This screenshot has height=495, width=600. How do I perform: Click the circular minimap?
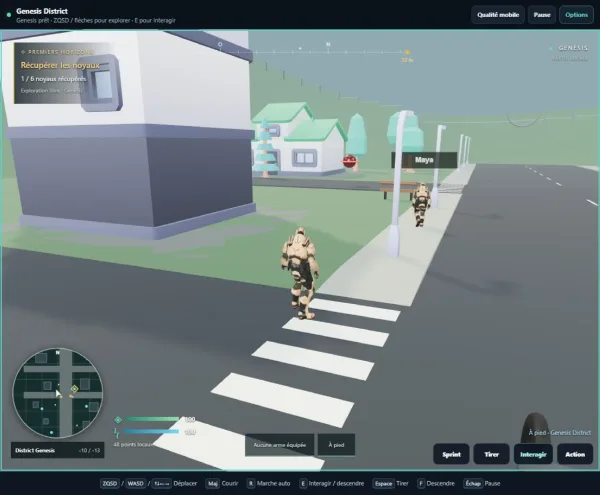tap(58, 393)
